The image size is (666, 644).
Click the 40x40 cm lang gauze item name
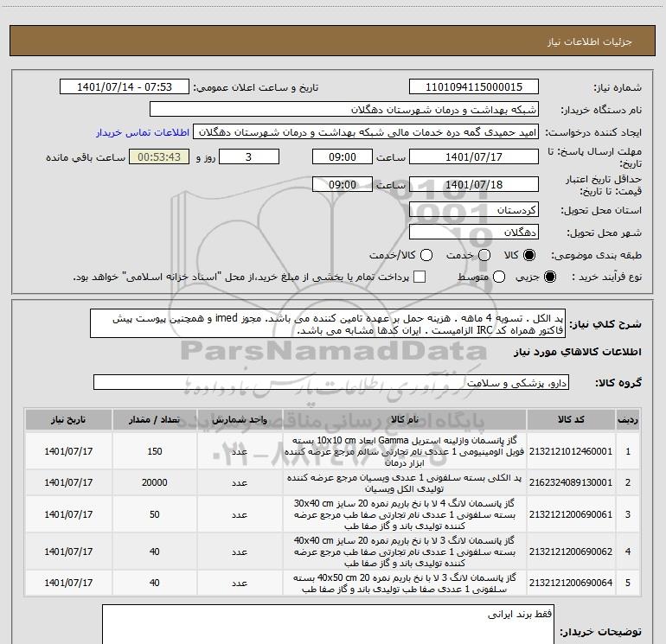(405, 552)
